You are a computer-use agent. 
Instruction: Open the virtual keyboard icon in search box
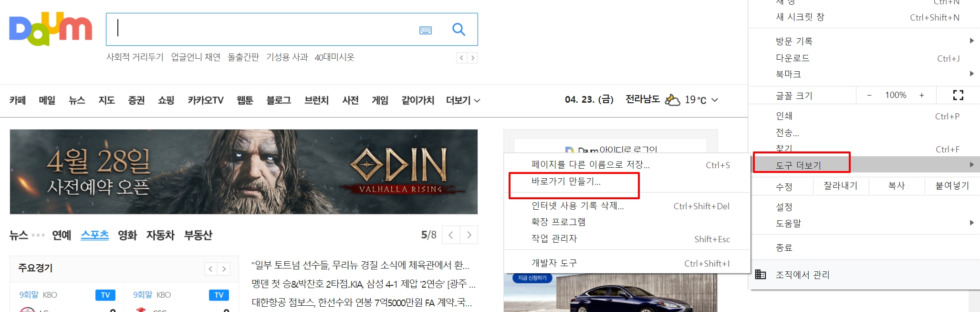pos(426,30)
